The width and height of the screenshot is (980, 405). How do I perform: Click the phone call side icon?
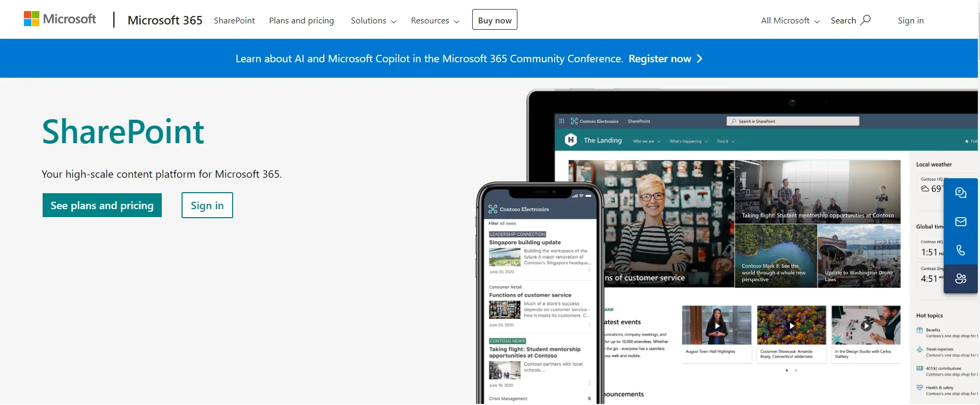[x=961, y=250]
